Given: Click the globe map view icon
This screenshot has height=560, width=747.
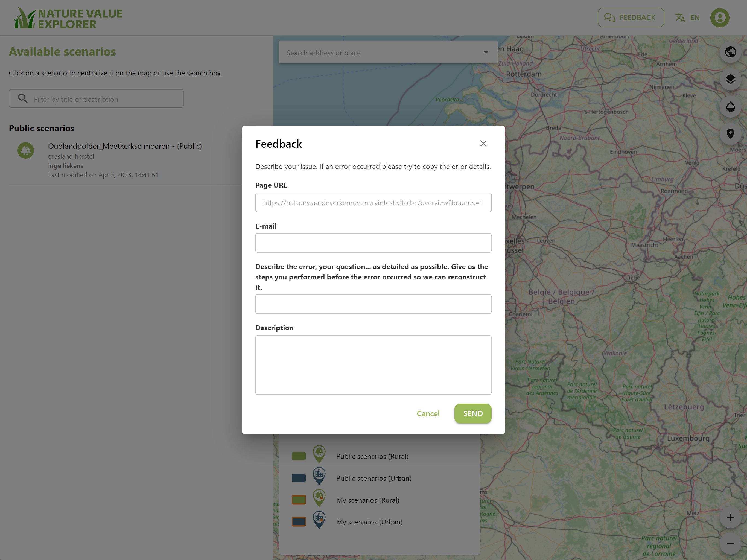Looking at the screenshot, I should coord(730,52).
